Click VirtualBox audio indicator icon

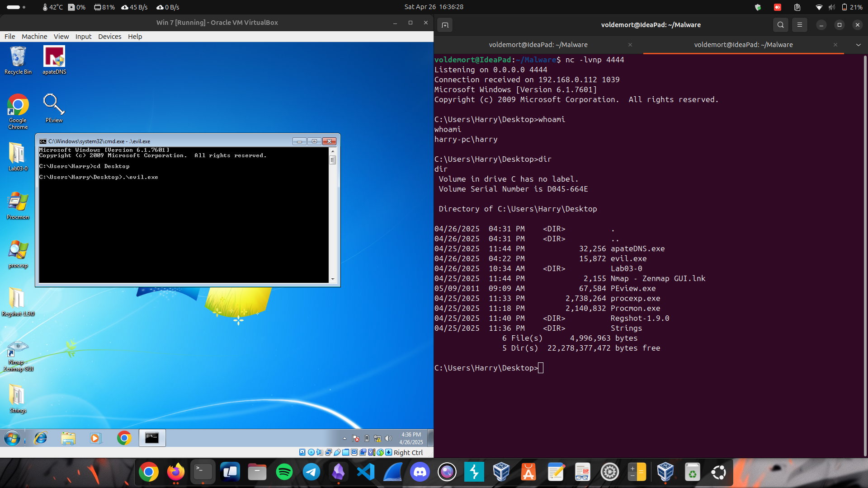tap(320, 452)
